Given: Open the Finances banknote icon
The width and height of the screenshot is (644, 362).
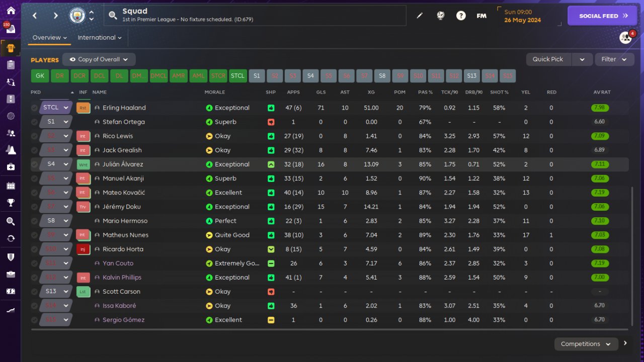Looking at the screenshot, I should tap(11, 291).
